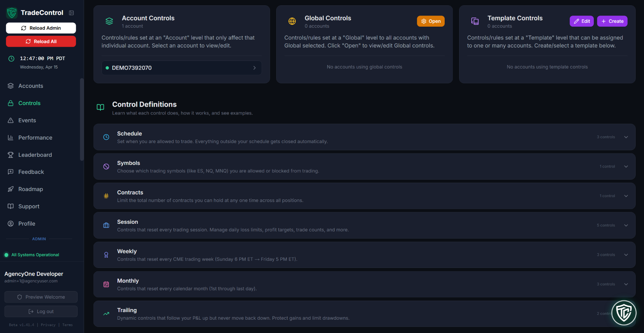Create a new template control

point(612,21)
